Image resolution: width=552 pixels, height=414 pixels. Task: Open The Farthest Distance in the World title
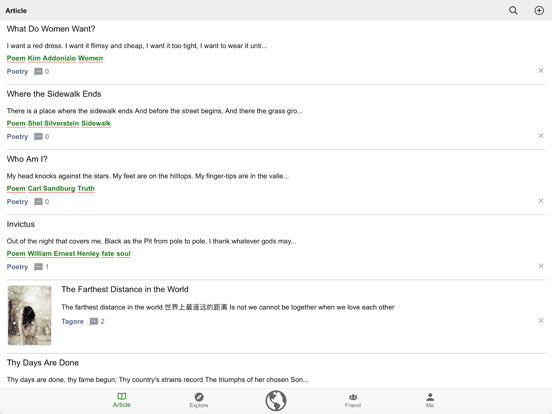tap(125, 289)
